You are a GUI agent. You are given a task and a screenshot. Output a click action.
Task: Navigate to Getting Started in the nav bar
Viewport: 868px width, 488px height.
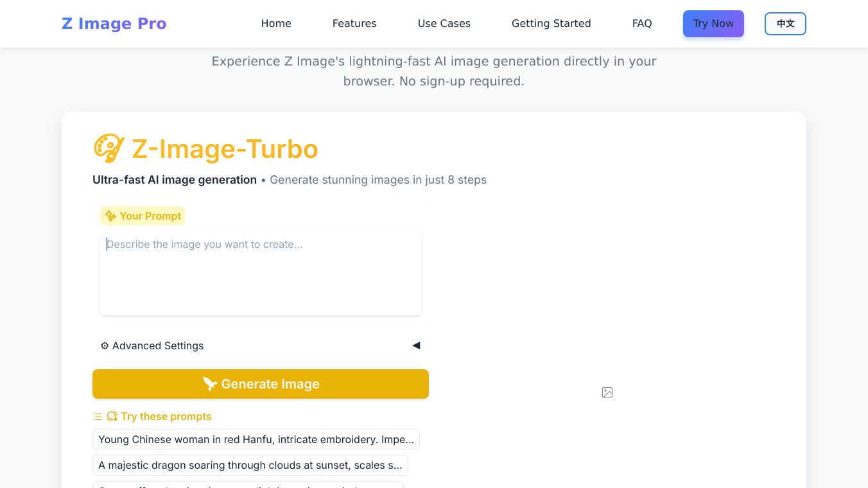click(x=551, y=24)
